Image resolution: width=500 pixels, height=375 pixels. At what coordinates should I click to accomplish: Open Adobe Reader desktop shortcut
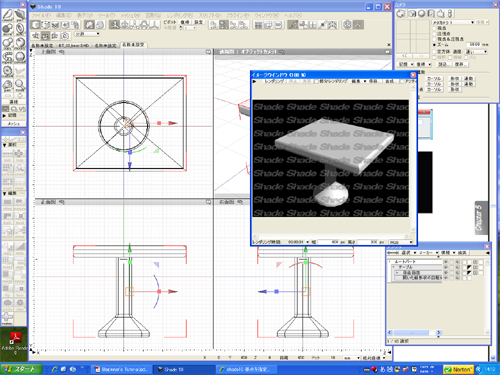click(15, 343)
